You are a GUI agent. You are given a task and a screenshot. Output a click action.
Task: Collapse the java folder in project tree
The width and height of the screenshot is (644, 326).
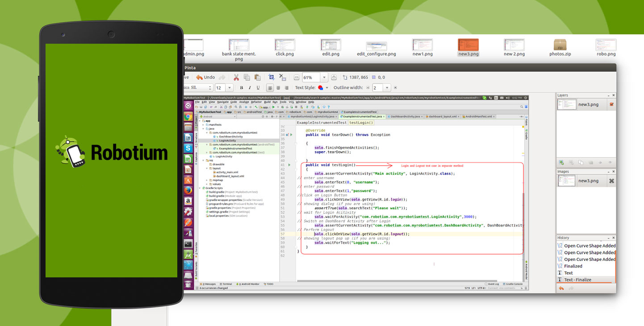point(204,128)
